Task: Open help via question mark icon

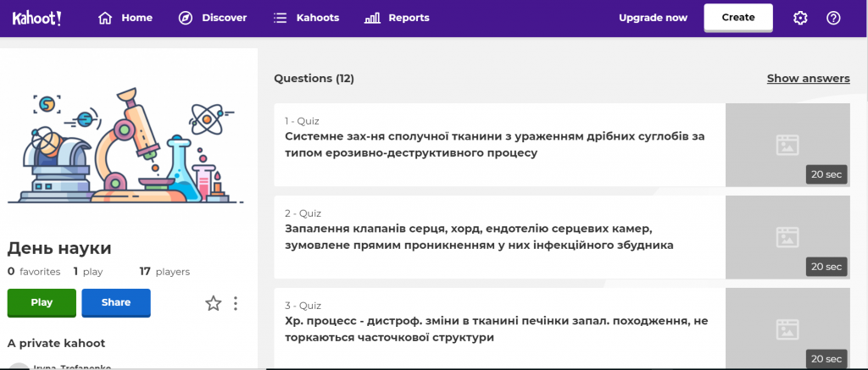Action: pos(833,19)
